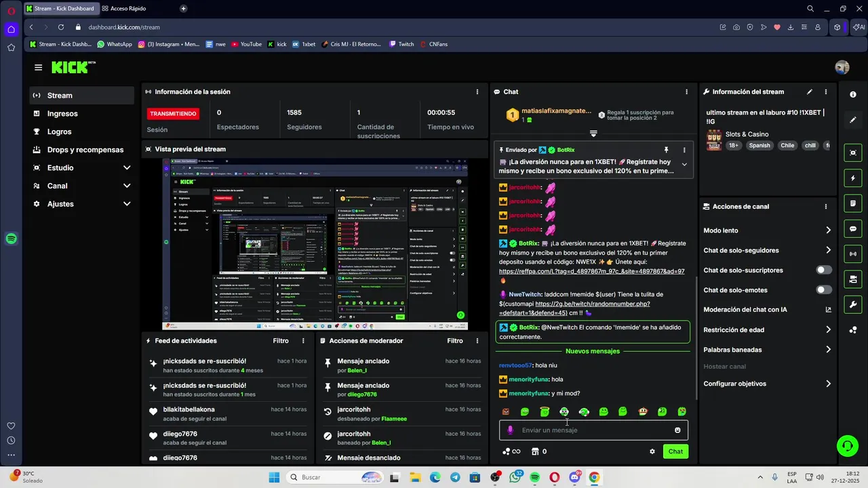Click the purple microphone icon in the chat input
This screenshot has height=488, width=868.
point(510,430)
